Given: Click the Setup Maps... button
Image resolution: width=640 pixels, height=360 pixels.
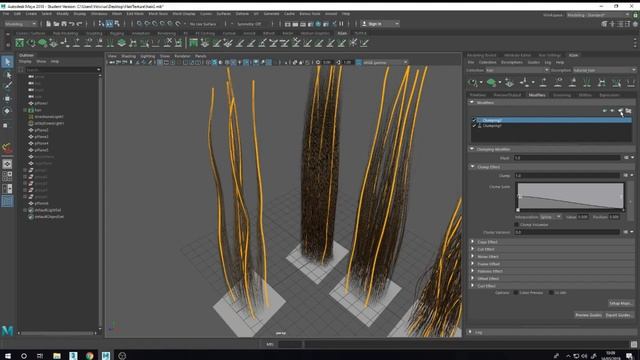Looking at the screenshot, I should coord(620,304).
